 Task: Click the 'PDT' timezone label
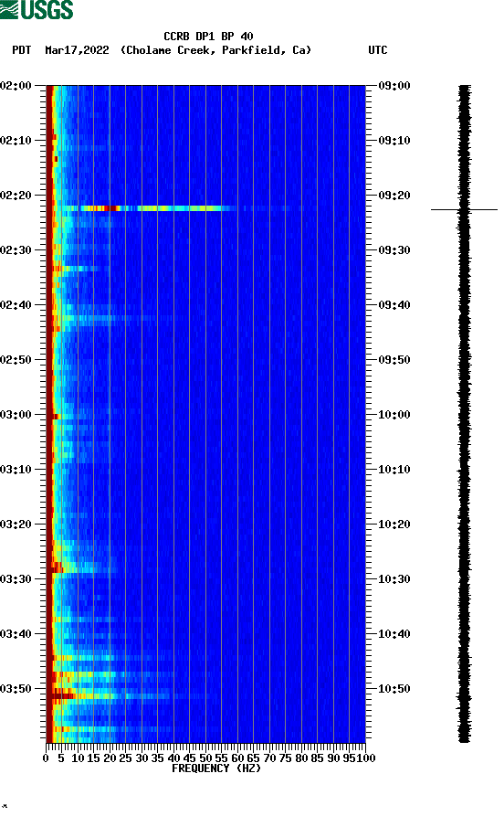[x=21, y=50]
